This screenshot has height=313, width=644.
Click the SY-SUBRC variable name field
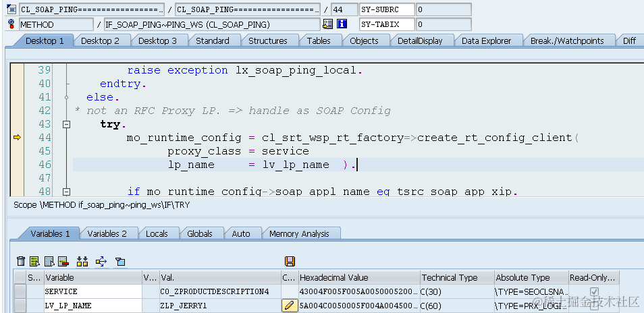[x=387, y=9]
